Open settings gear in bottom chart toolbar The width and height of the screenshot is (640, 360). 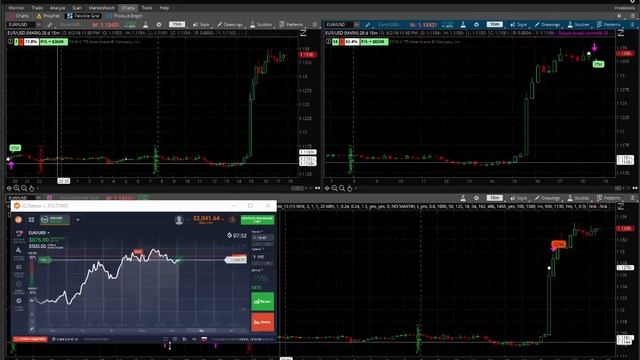pyautogui.click(x=476, y=198)
